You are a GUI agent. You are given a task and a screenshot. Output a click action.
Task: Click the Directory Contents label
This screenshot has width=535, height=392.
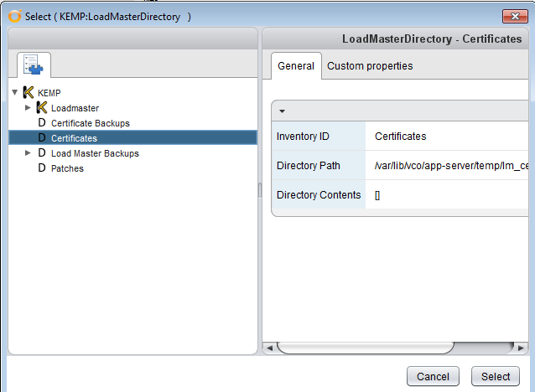[319, 195]
